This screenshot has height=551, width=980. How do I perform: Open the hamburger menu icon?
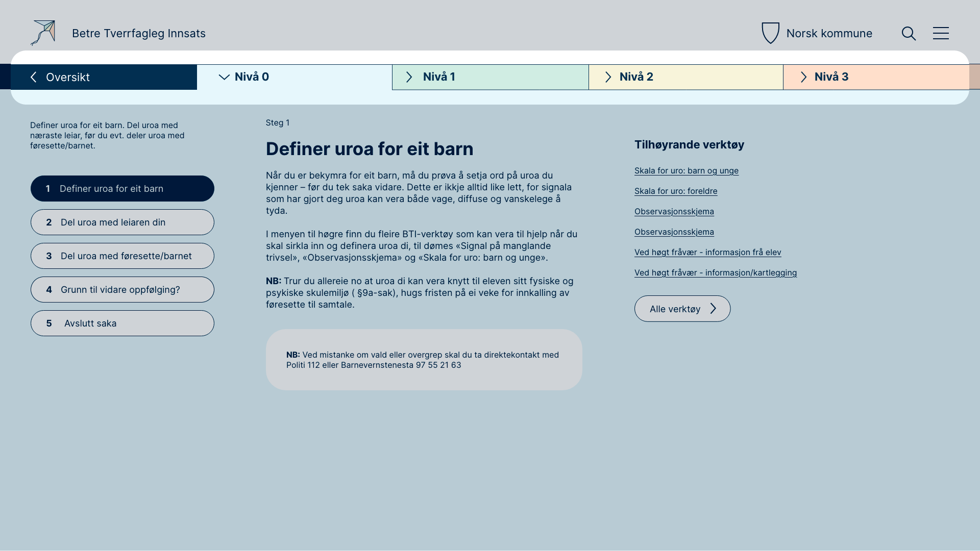941,34
